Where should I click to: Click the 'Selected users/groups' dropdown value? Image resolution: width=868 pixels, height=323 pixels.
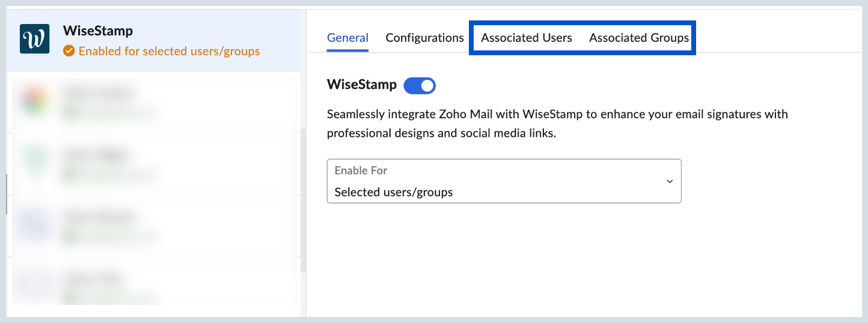(x=394, y=193)
